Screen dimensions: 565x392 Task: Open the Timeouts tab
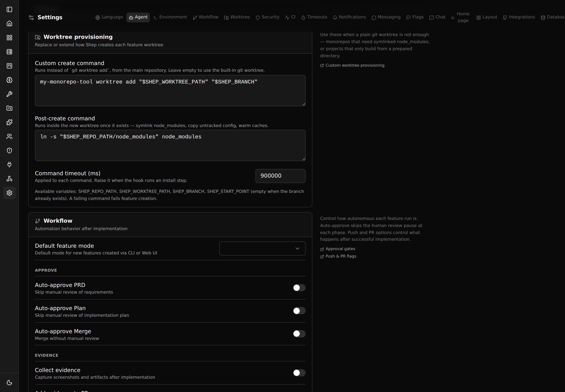pos(314,17)
